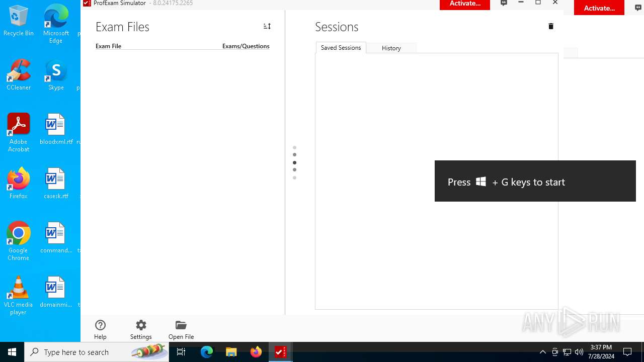Launch Skype desktop shortcut
The width and height of the screenshot is (644, 362).
56,75
